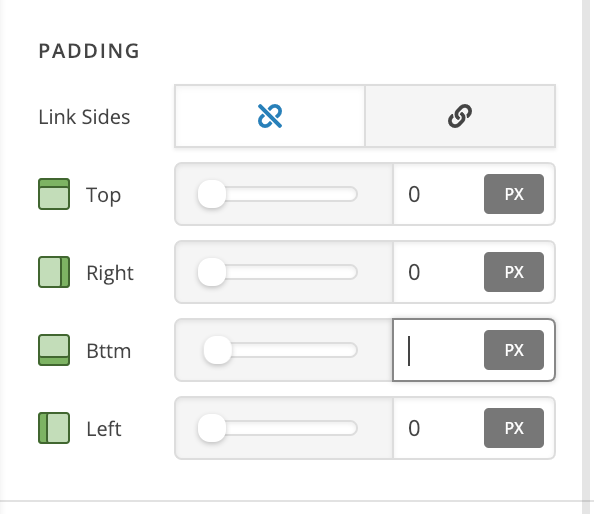Select the unlinked sides icon
Image resolution: width=594 pixels, height=514 pixels.
click(x=270, y=116)
